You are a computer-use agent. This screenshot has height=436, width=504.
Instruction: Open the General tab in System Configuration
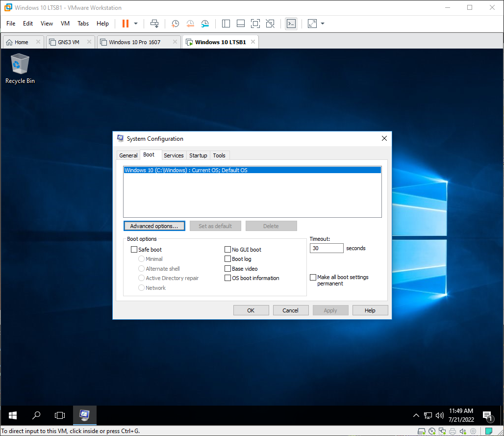click(128, 155)
